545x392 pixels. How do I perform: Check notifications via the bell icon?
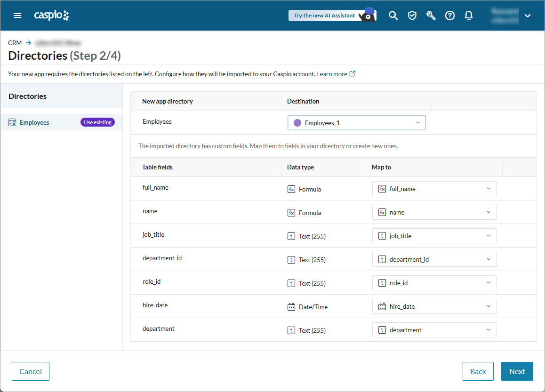[468, 15]
